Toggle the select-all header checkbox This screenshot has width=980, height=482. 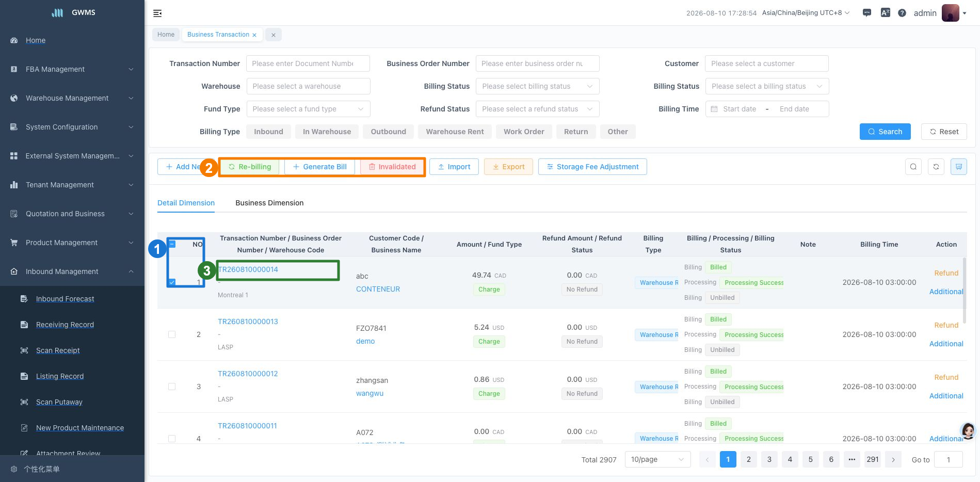tap(172, 244)
